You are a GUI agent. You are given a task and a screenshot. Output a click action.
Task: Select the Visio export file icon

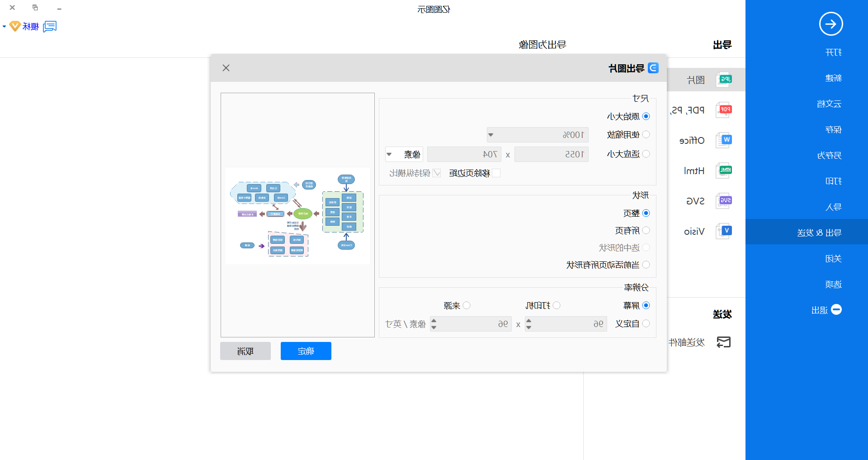[x=724, y=231]
